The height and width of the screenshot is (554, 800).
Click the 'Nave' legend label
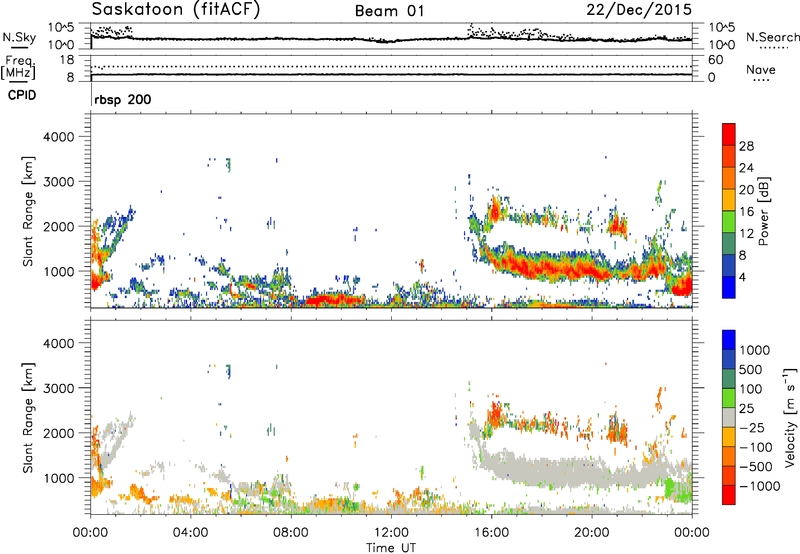[x=761, y=69]
